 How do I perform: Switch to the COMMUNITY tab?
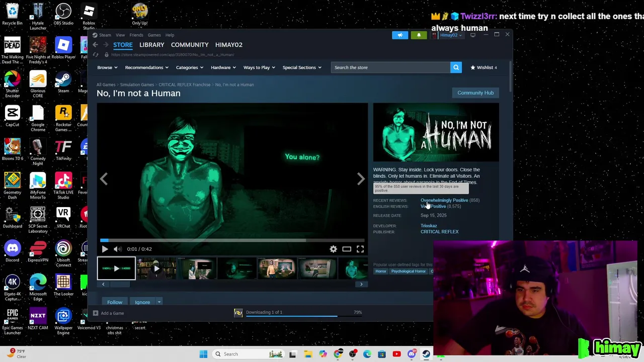(190, 45)
